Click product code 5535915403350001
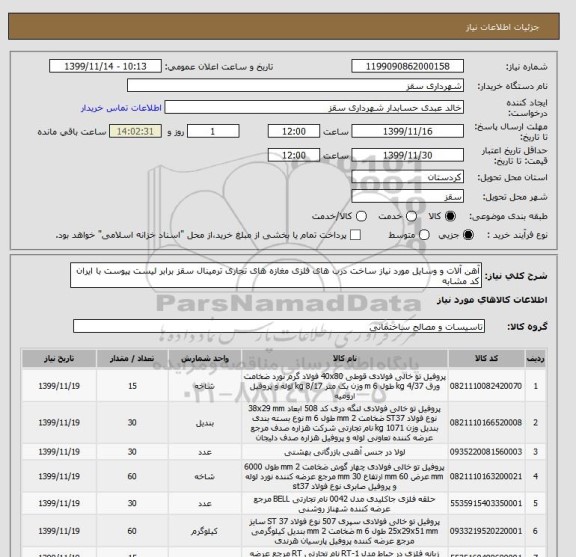The height and width of the screenshot is (557, 576). [486, 503]
